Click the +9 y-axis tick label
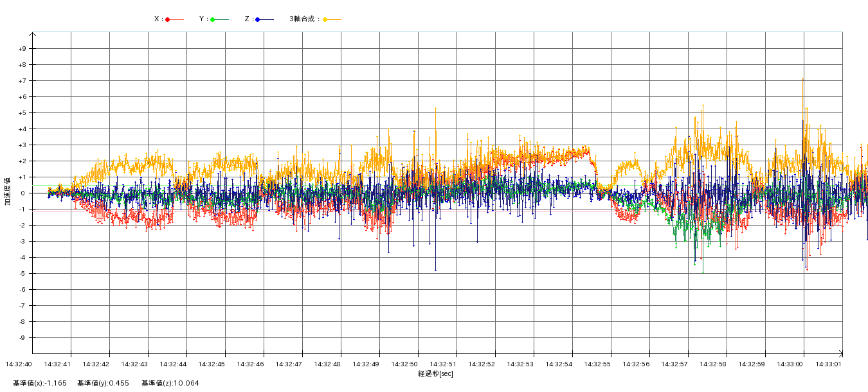The height and width of the screenshot is (392, 868). pos(22,49)
